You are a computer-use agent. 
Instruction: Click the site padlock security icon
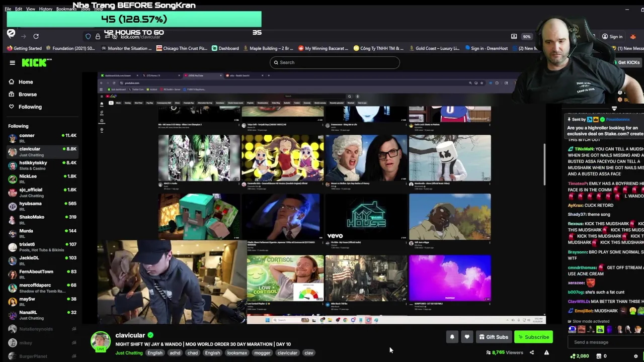98,36
